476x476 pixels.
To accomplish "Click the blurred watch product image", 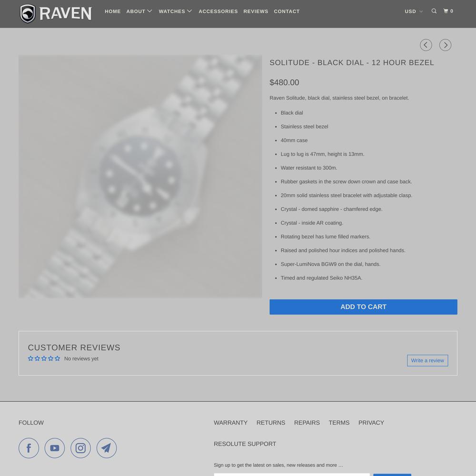I will (x=140, y=176).
